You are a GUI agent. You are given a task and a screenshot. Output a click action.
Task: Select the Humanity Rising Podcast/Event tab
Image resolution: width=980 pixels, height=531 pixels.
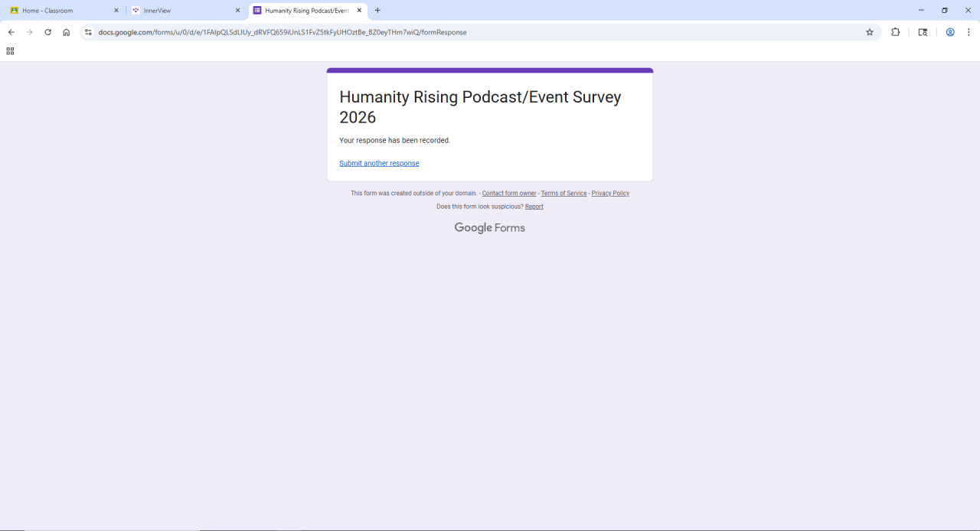[307, 11]
